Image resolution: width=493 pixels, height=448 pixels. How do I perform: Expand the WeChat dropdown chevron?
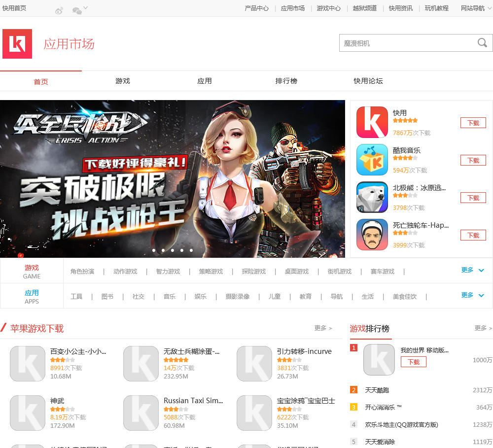click(85, 8)
